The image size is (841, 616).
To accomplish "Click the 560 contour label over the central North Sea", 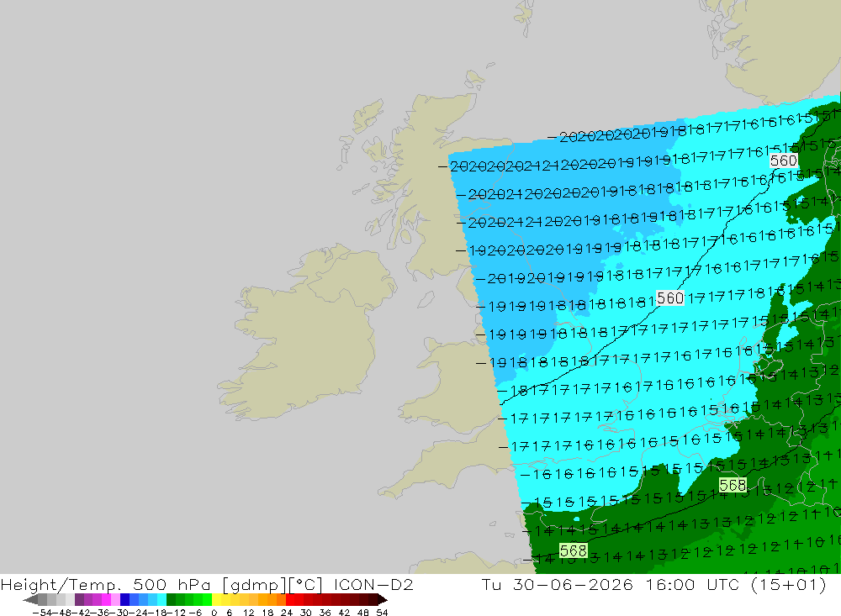I will [670, 298].
